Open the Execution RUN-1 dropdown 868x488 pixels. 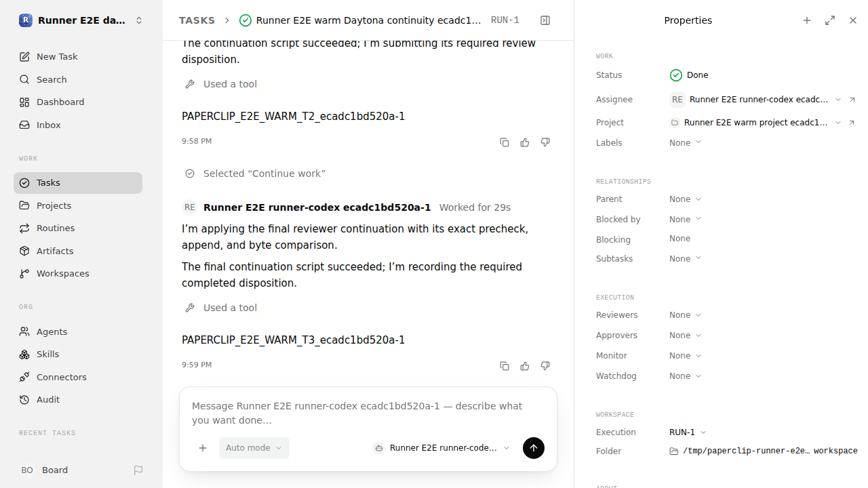[688, 432]
